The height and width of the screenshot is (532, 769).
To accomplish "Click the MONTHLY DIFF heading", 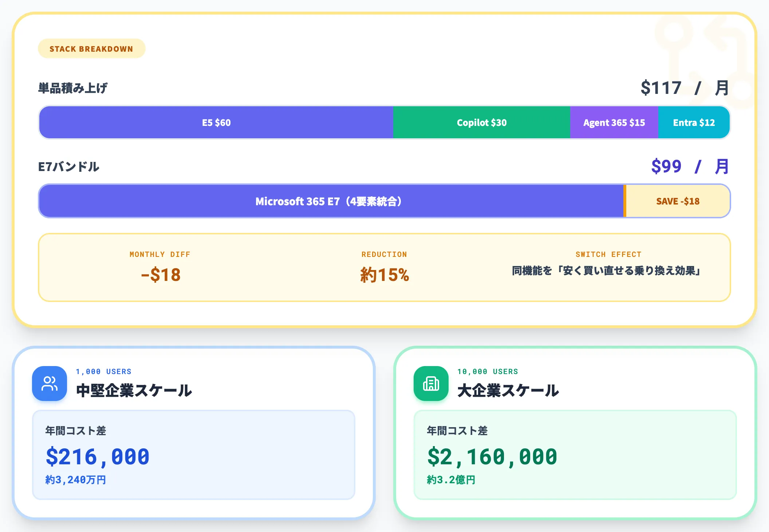I will [160, 254].
